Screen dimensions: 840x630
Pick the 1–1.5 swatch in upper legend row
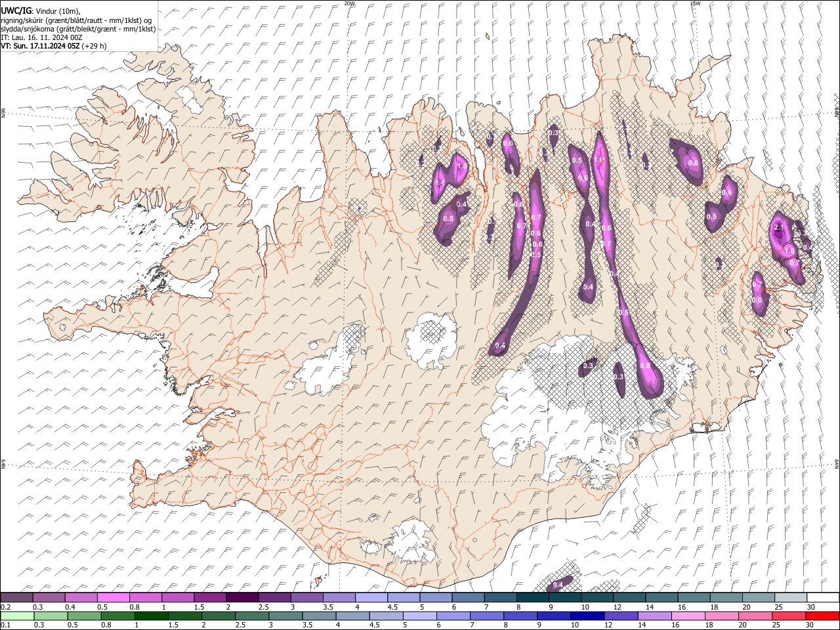pos(178,598)
